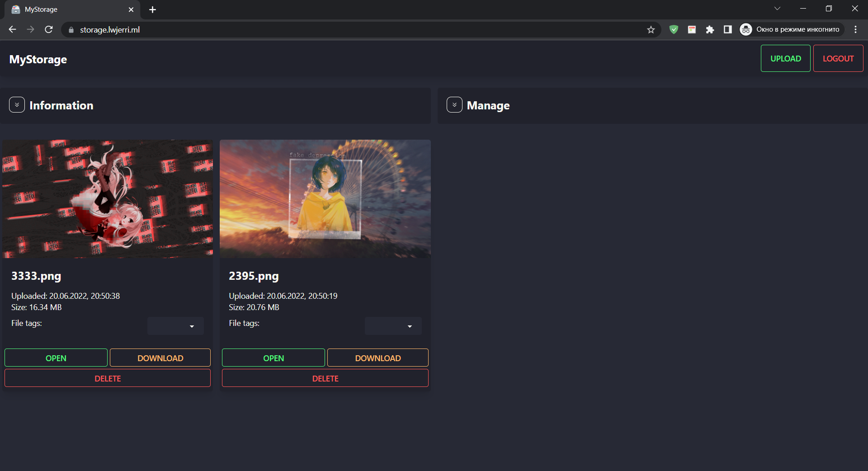
Task: Open the Extensions puzzle menu
Action: pos(710,29)
